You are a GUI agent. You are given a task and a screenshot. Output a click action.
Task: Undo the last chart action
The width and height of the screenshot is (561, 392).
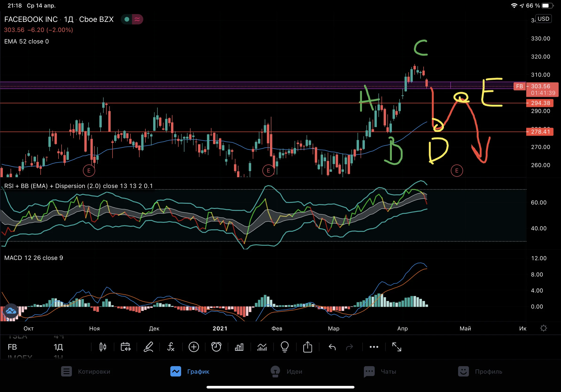[x=332, y=347]
